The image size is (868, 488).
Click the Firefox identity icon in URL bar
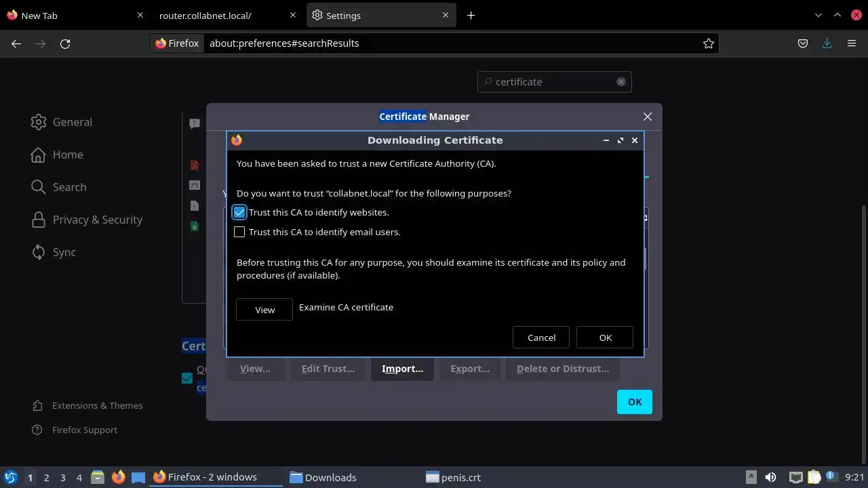coord(177,43)
